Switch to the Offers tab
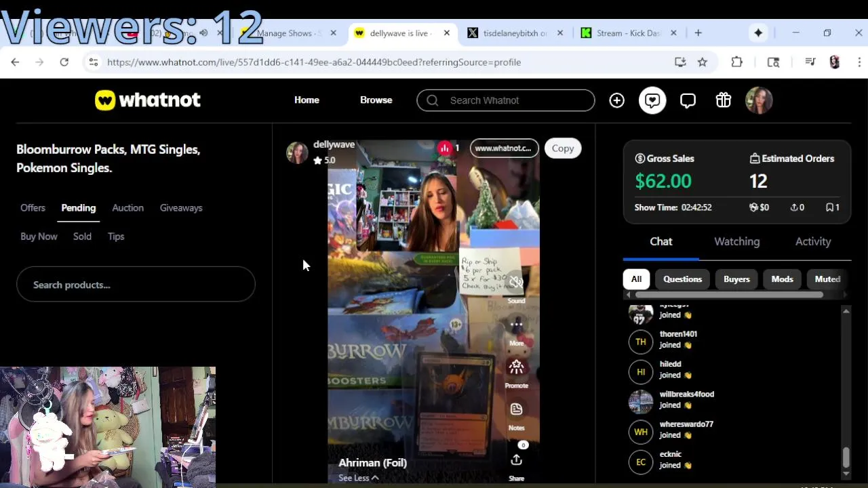 (x=33, y=208)
